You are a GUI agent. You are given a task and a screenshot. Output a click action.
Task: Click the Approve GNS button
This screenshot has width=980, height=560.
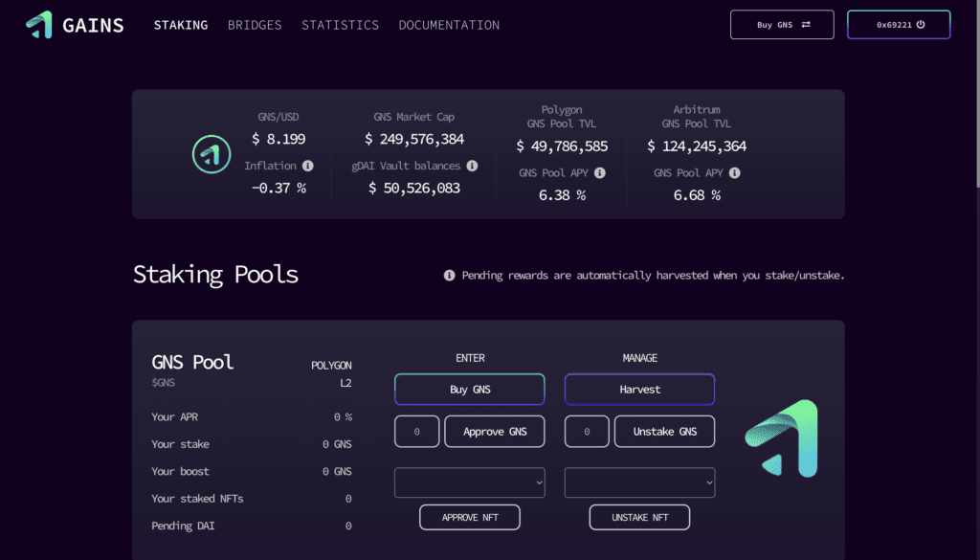pos(495,432)
